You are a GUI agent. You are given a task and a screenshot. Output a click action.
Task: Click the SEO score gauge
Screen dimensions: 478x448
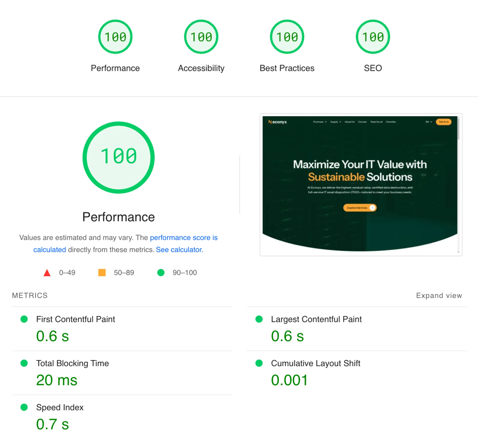(373, 37)
